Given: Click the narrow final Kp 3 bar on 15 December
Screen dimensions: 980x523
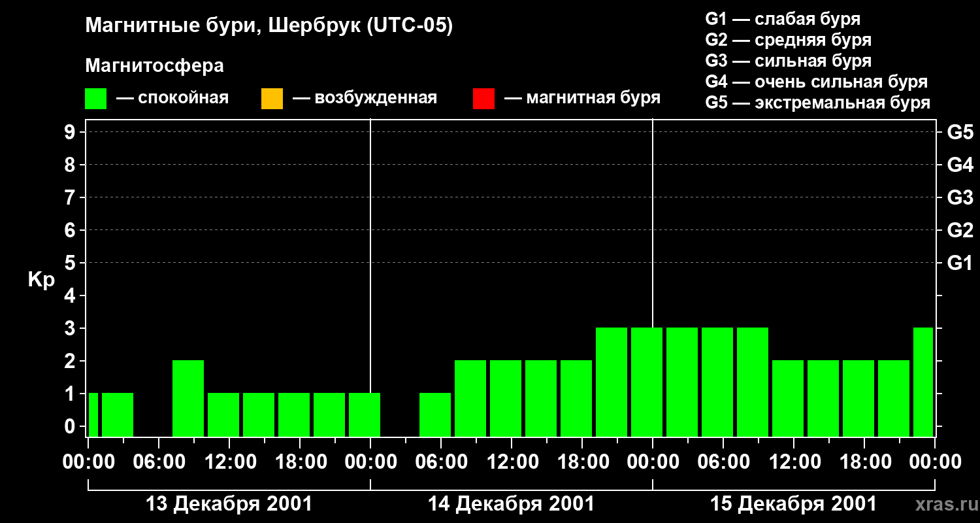Looking at the screenshot, I should point(923,382).
